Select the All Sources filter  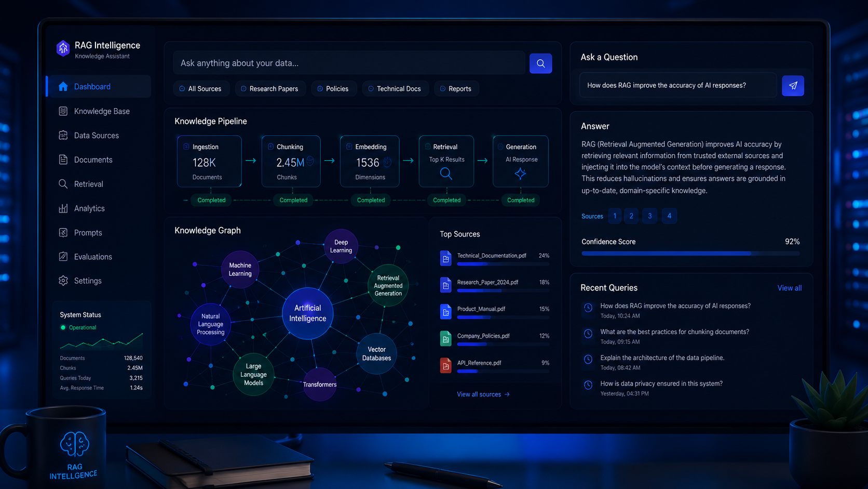[200, 89]
